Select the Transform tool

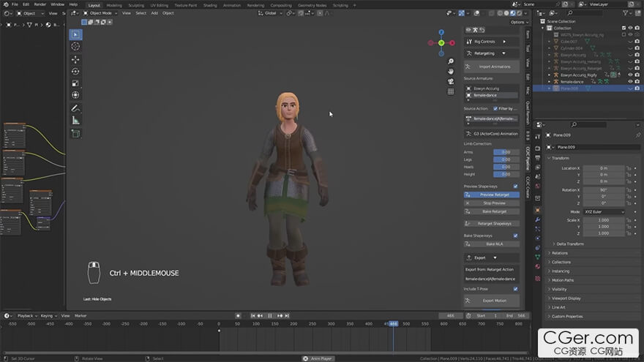[75, 95]
